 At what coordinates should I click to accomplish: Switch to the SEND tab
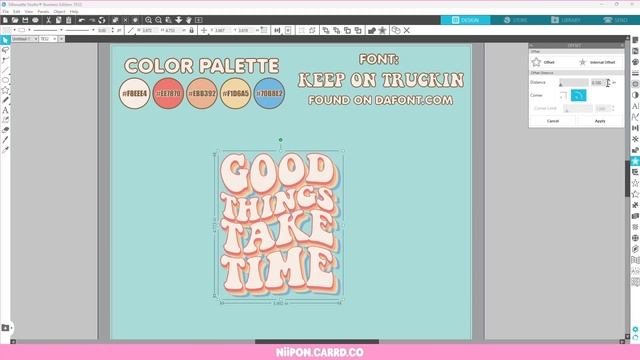tap(615, 20)
